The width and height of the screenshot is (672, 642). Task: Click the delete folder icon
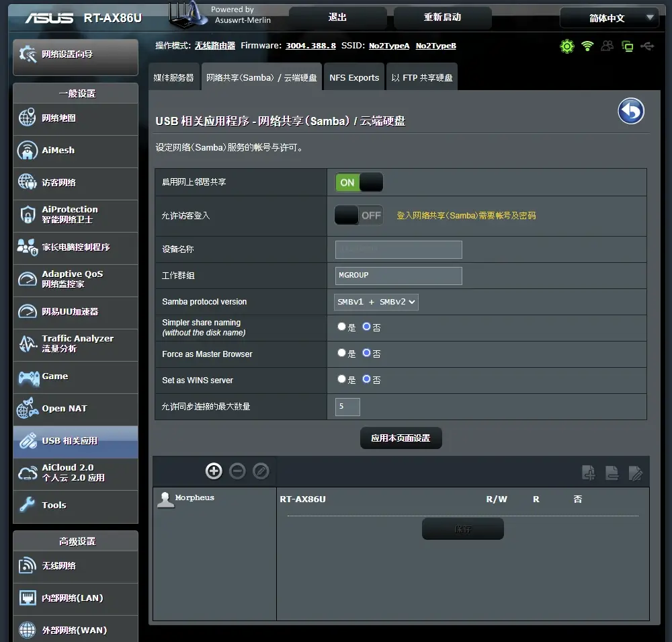click(612, 473)
